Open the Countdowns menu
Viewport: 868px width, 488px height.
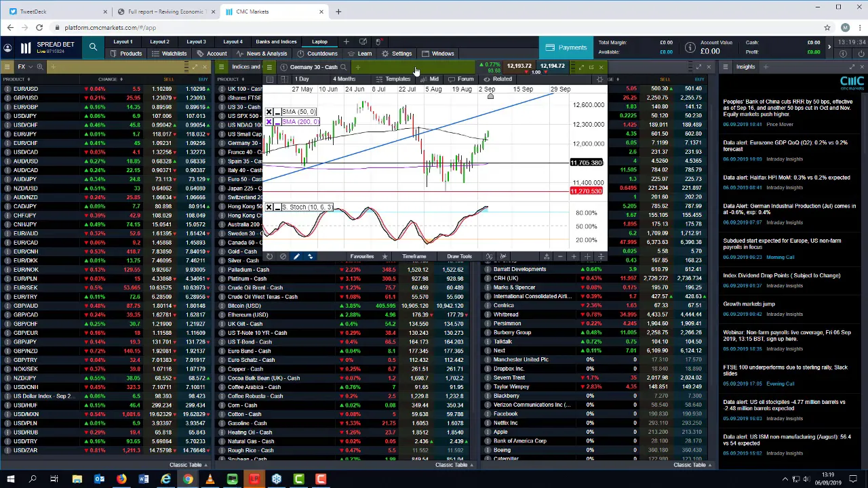click(x=317, y=54)
